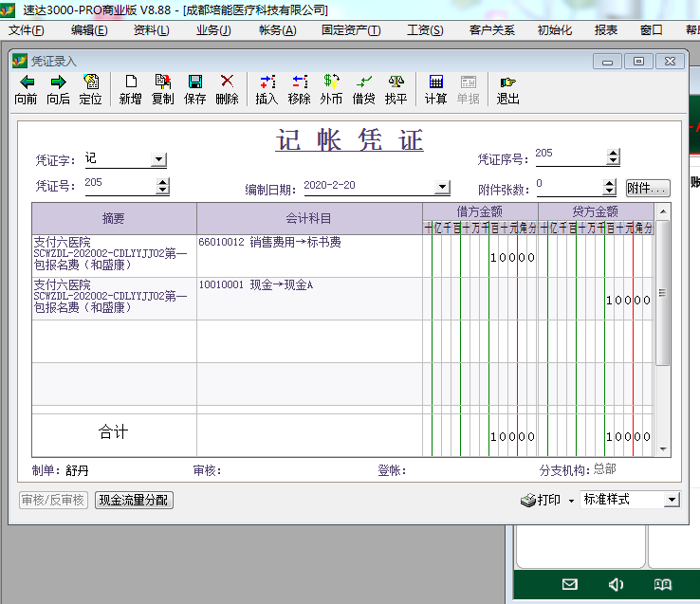Click the 外币 foreign currency icon
This screenshot has width=700, height=604.
click(331, 89)
